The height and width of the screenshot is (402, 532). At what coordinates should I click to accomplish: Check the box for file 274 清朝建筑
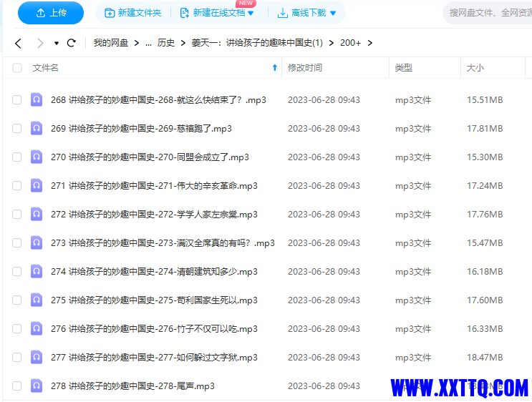[x=17, y=272]
